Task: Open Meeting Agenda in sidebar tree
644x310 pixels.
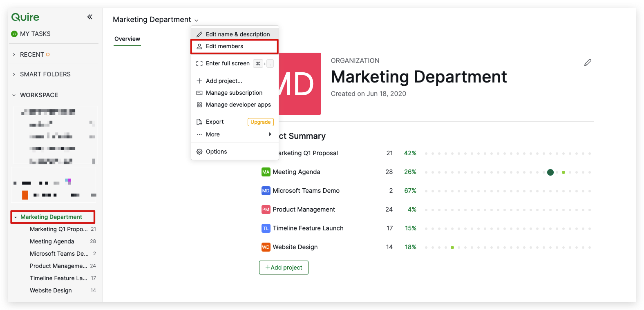Action: (x=52, y=241)
